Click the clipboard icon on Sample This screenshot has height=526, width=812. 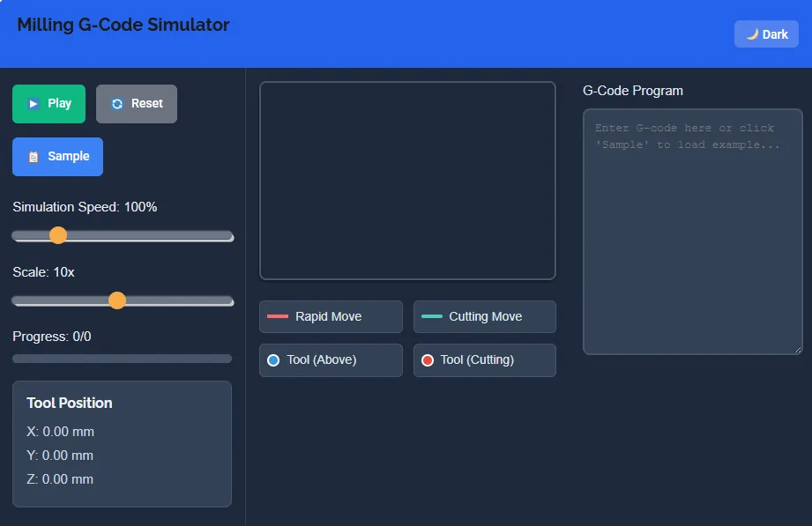(x=34, y=157)
